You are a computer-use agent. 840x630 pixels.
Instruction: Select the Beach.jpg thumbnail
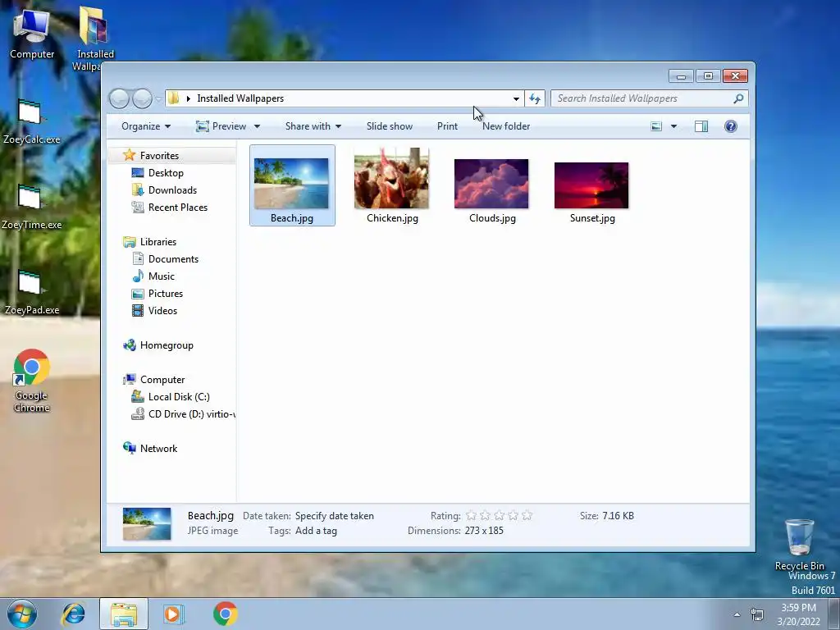tap(292, 185)
